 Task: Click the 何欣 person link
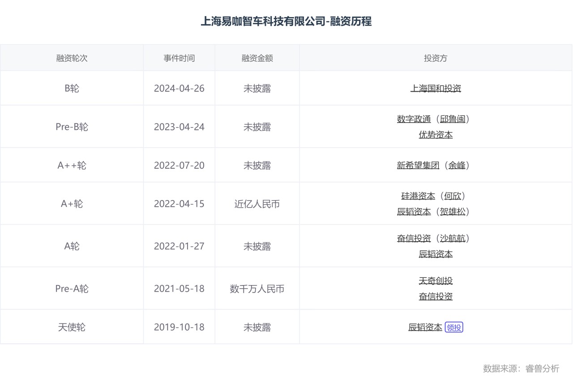click(453, 196)
